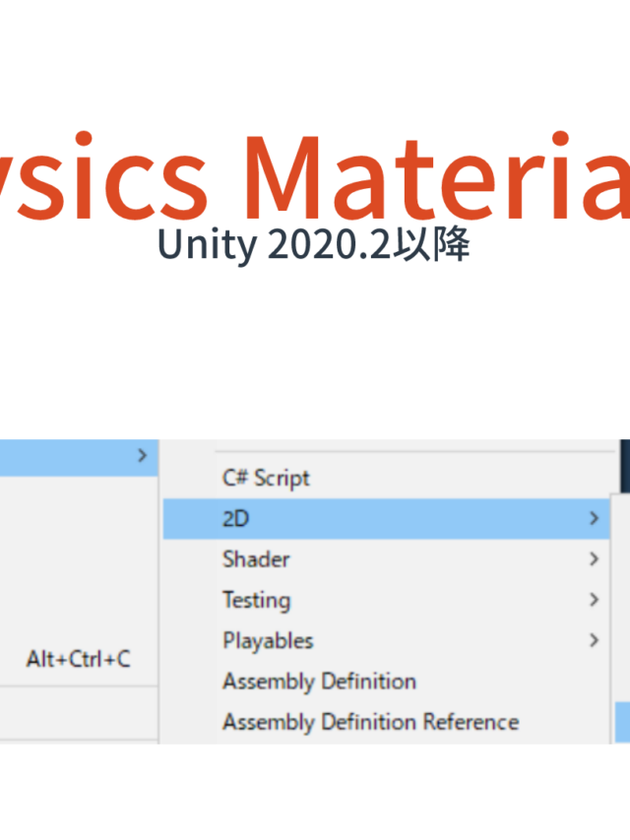The width and height of the screenshot is (630, 840).
Task: Open the Playables submenu entry
Action: coord(386,641)
